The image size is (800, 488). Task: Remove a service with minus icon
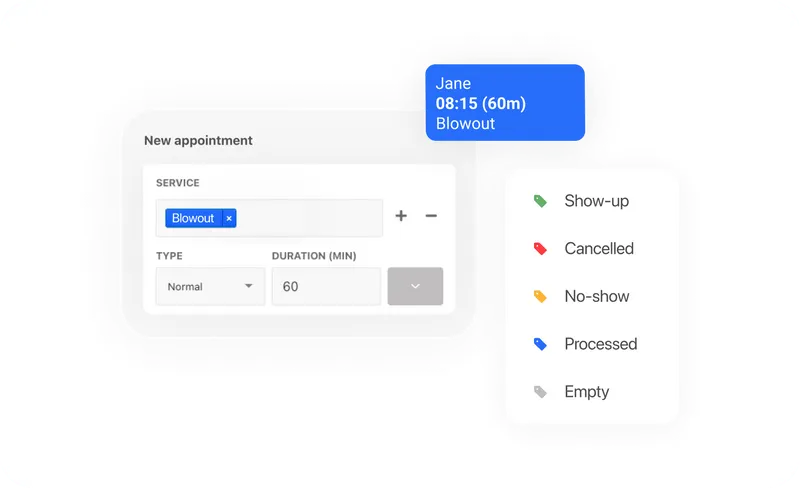[431, 216]
